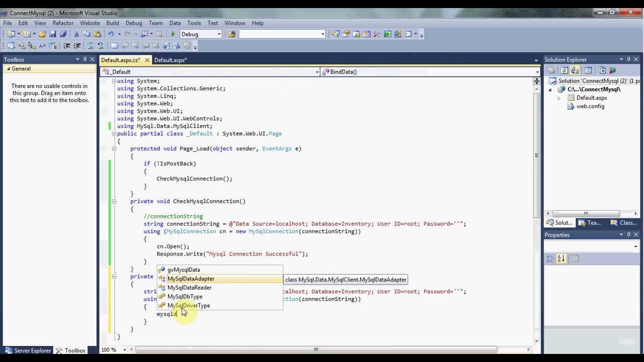Select gvMysqlData in IntelliSense list
The height and width of the screenshot is (362, 644).
[x=184, y=270]
